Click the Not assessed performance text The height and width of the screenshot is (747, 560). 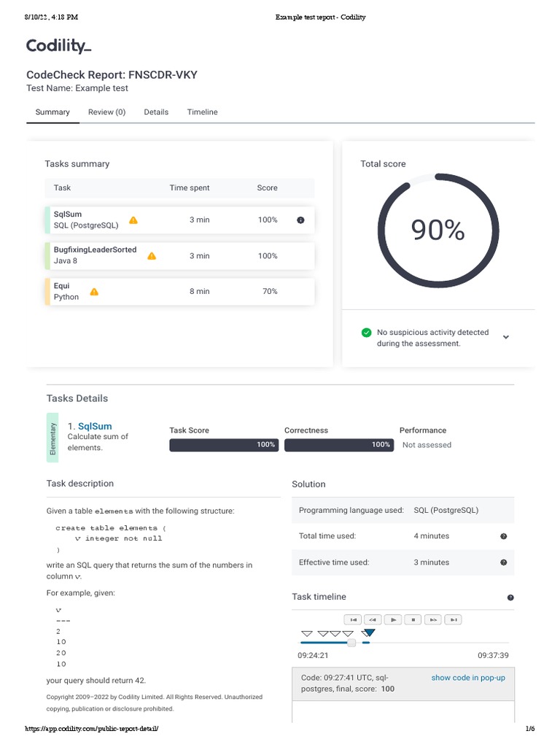point(427,445)
